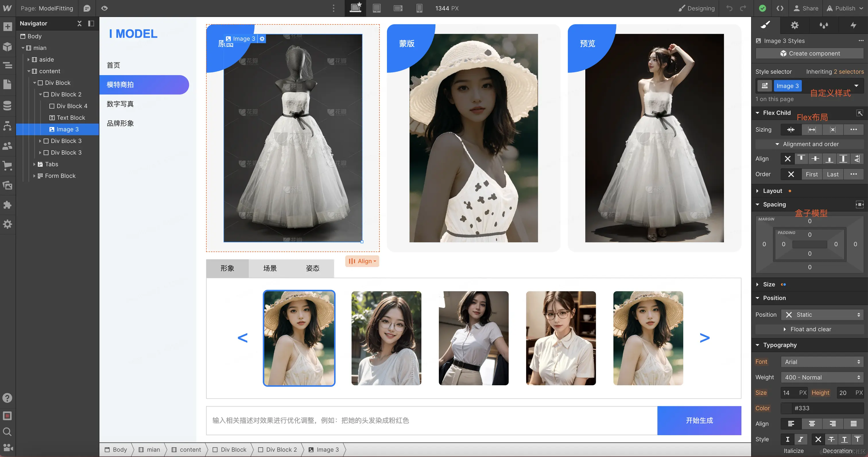The image size is (868, 457).
Task: Switch to the 场景 tab
Action: tap(270, 268)
